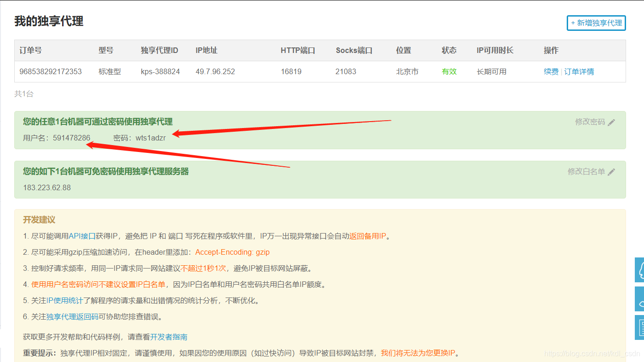
Task: Click the IP地址 column header
Action: (x=207, y=51)
